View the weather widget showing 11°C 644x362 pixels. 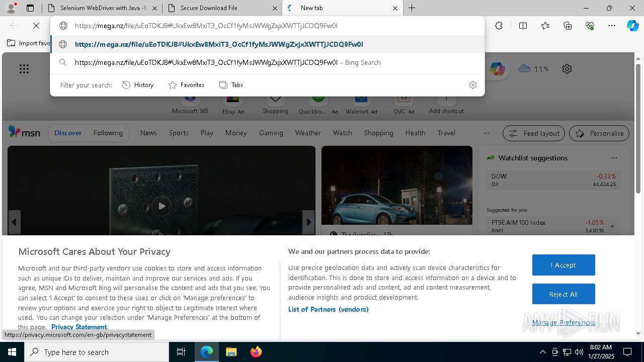click(x=534, y=69)
